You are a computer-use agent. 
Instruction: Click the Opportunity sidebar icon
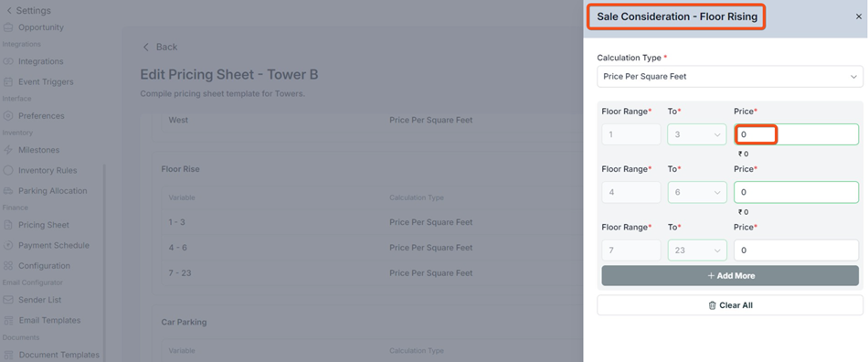point(7,27)
